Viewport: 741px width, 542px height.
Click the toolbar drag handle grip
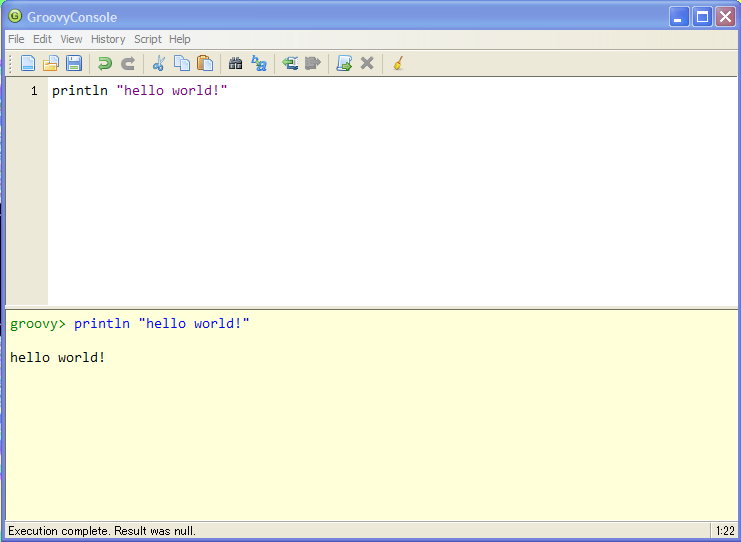10,63
